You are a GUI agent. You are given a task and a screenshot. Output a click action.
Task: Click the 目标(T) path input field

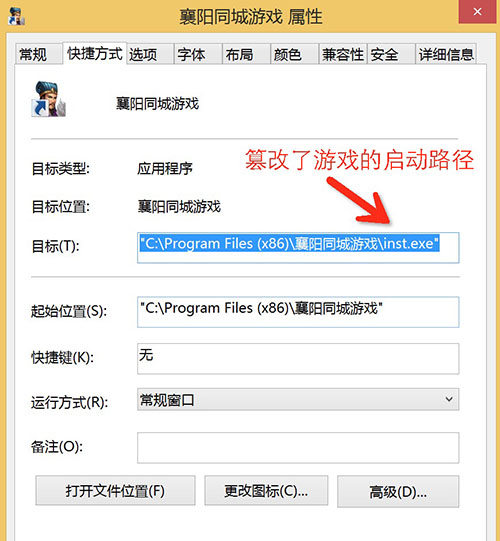[x=298, y=248]
